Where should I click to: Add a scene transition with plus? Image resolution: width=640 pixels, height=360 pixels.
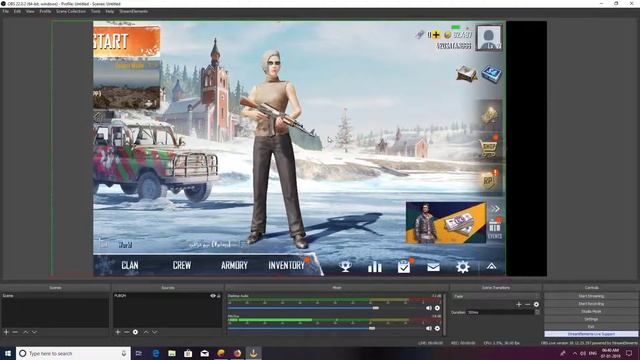click(519, 304)
